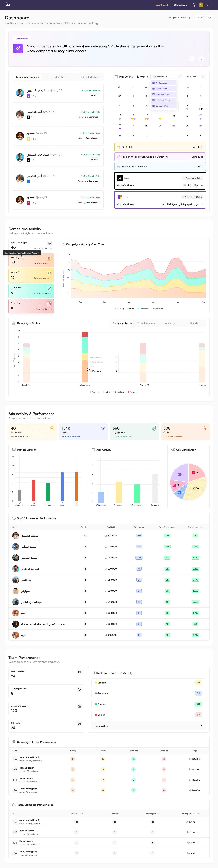The width and height of the screenshot is (218, 868).
Task: Click the Cancelled card X-circle icon
Action: [x=49, y=304]
